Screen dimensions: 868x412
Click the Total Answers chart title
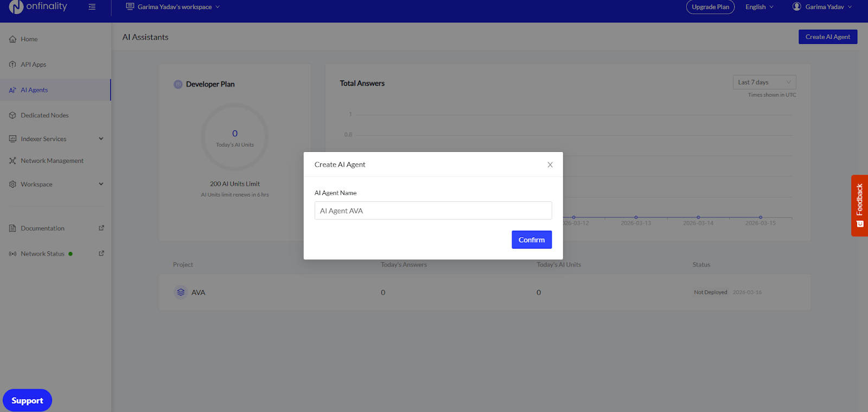362,84
